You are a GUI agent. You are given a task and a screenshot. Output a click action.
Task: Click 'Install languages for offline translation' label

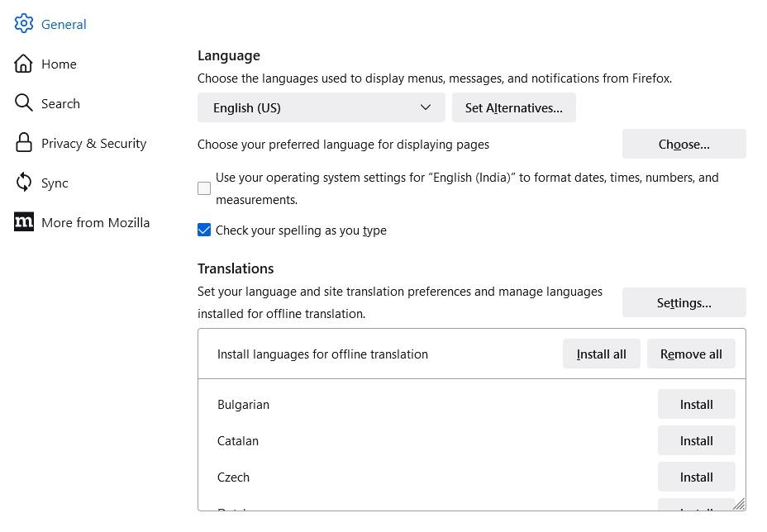(x=322, y=354)
